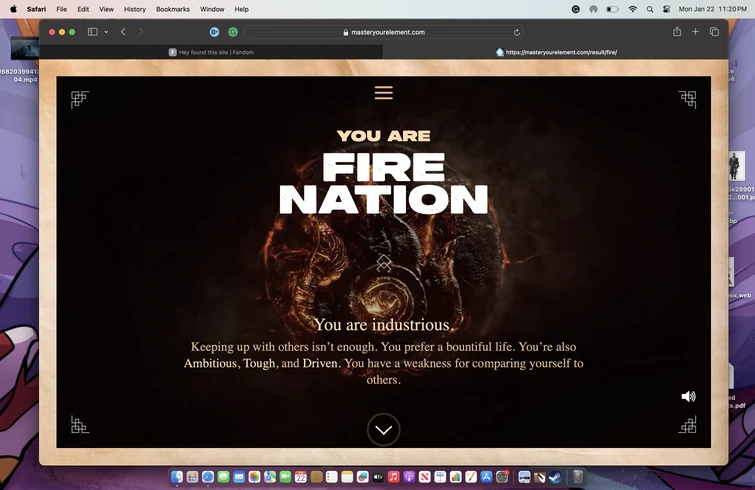
Task: Open Pages in the Dock
Action: coord(470,477)
